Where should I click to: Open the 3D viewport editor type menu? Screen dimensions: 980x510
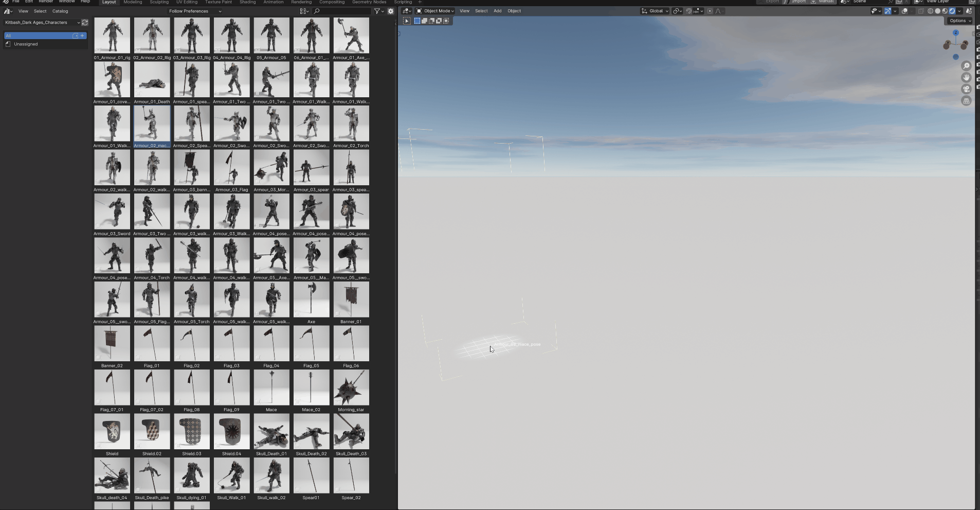point(407,11)
